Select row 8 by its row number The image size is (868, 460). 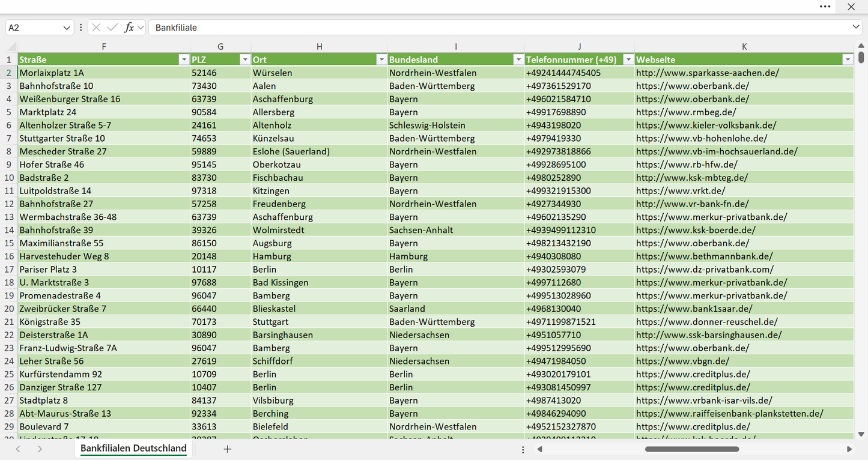tap(9, 151)
